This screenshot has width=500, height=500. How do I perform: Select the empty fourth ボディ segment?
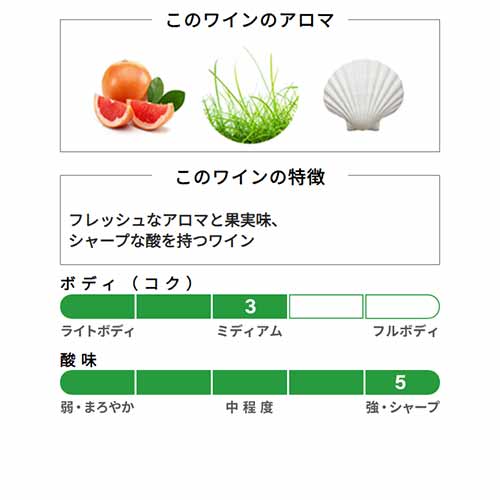coord(326,306)
